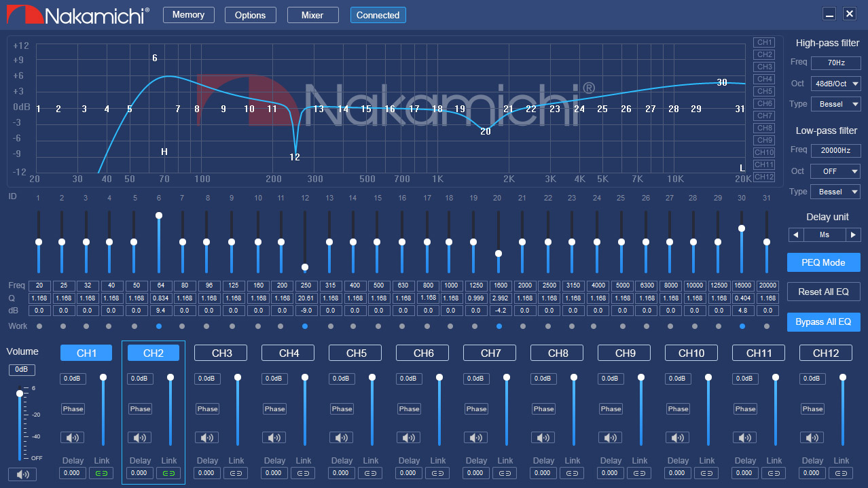Select the CH11 channel tab
Viewport: 868px width, 488px height.
click(x=759, y=353)
